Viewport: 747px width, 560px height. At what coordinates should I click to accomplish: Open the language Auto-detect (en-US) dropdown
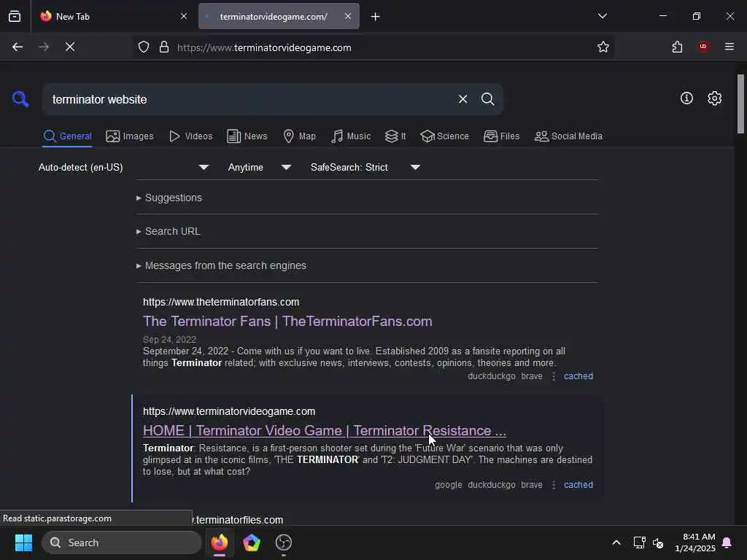coord(124,167)
